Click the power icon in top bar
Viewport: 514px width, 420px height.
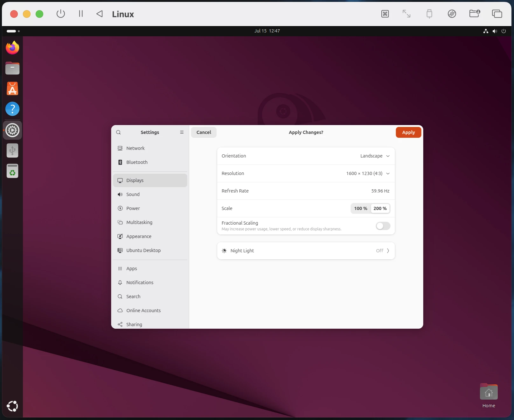pos(504,31)
